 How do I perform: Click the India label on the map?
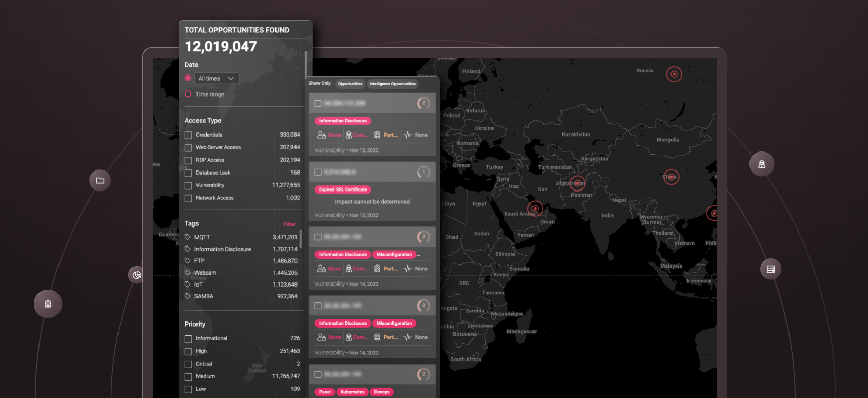coord(607,216)
